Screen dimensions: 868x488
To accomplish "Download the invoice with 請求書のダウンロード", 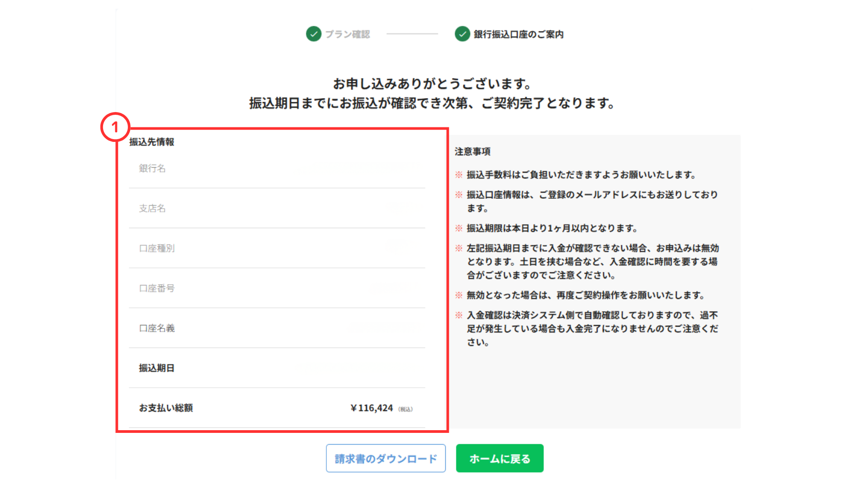I will click(386, 459).
